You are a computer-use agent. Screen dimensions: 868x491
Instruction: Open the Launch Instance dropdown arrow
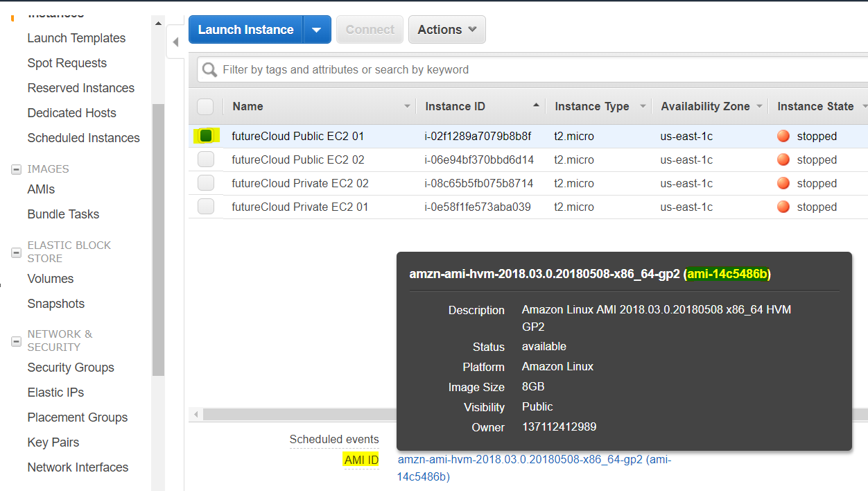317,30
